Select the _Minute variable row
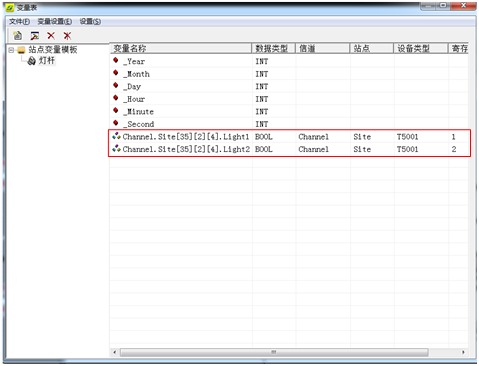The height and width of the screenshot is (366, 479). coord(289,112)
